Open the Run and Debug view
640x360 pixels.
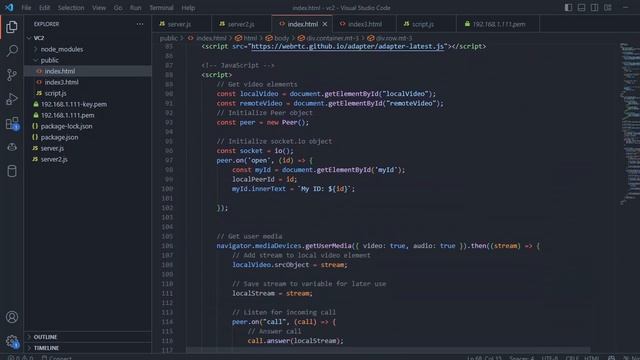pos(12,99)
